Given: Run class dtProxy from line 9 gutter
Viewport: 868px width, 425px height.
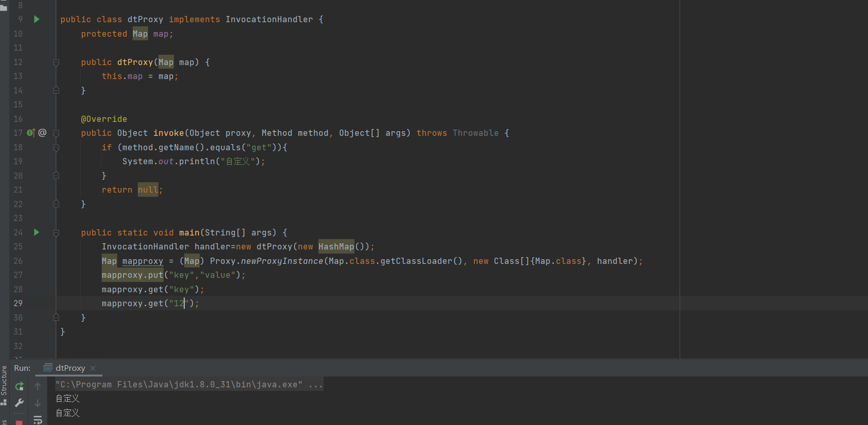Looking at the screenshot, I should (x=37, y=19).
